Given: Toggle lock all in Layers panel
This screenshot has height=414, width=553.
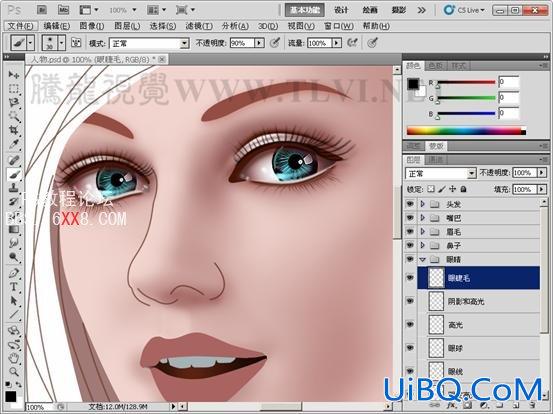Looking at the screenshot, I should [463, 189].
